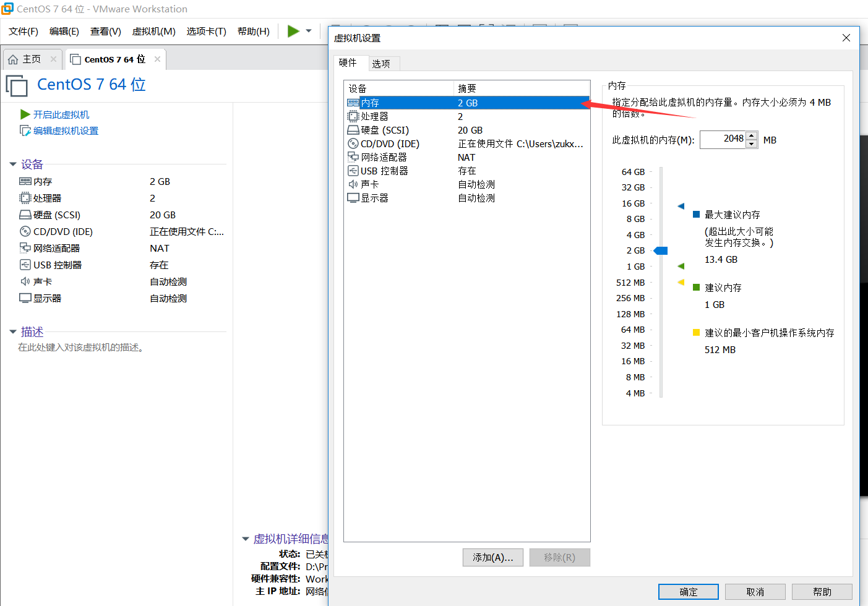Open the 帮助(H) menu
868x606 pixels.
click(x=254, y=32)
